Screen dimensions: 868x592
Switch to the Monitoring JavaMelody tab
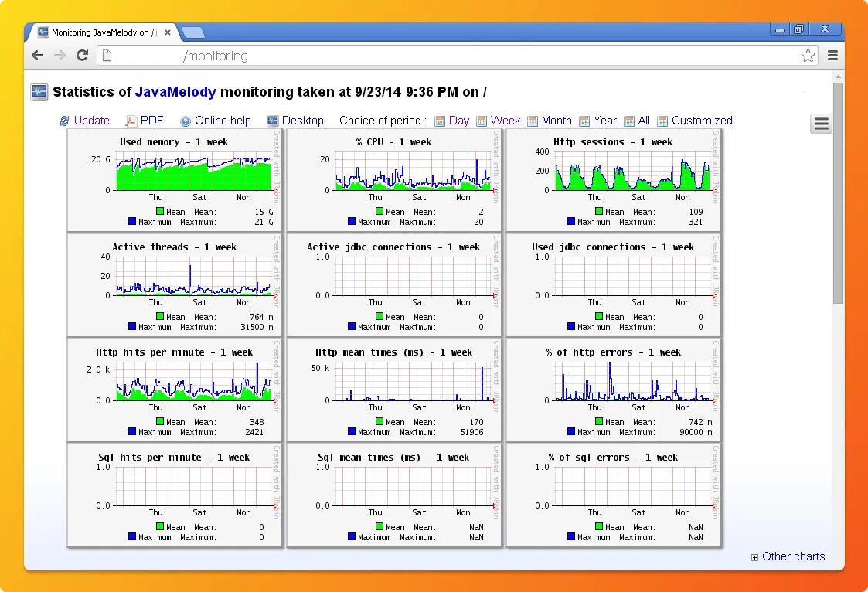point(100,32)
